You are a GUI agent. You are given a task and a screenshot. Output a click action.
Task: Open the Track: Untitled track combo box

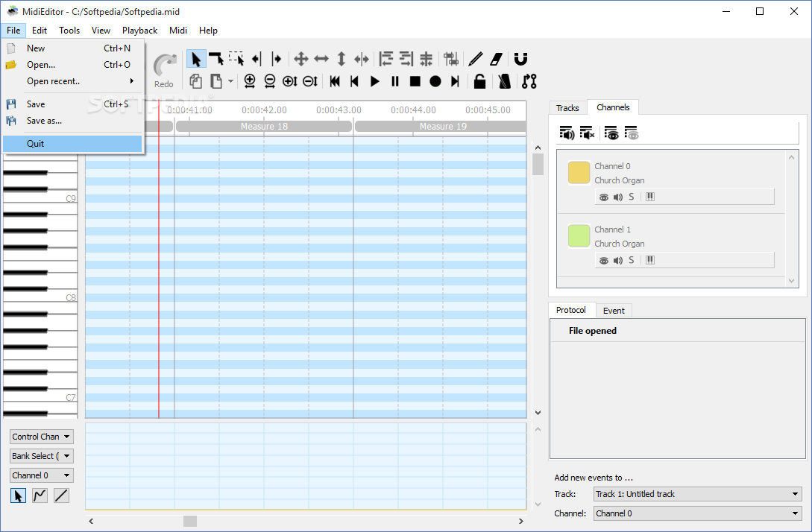(698, 494)
